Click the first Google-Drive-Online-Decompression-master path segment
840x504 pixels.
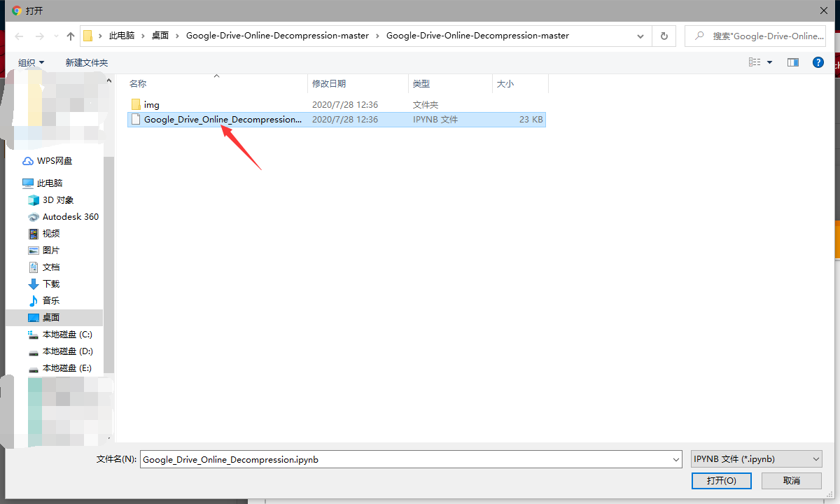pyautogui.click(x=277, y=36)
